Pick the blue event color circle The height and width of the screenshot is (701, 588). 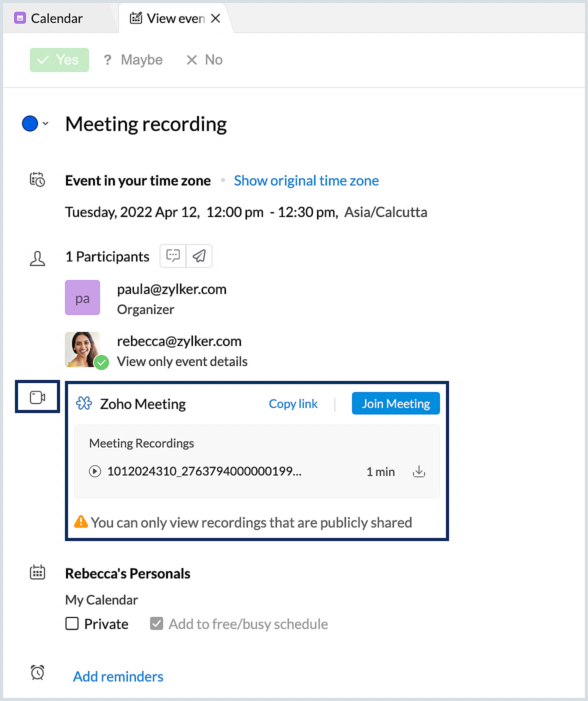coord(30,123)
